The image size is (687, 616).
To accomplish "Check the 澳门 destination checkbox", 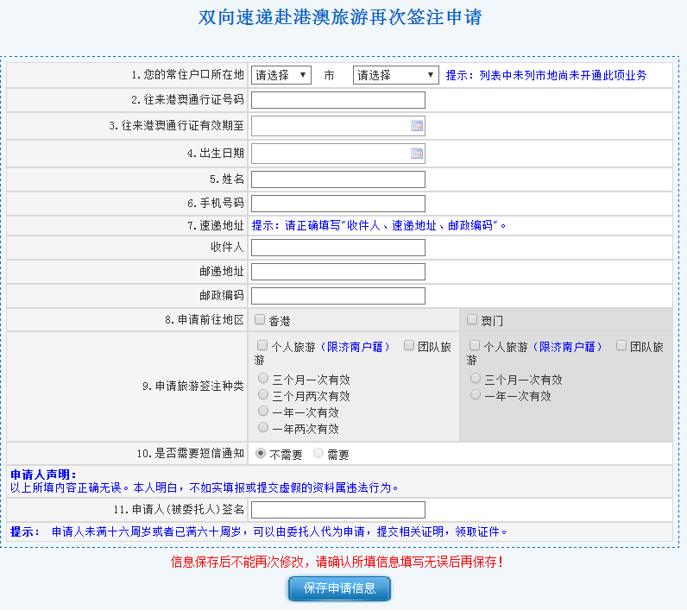I will [x=472, y=320].
